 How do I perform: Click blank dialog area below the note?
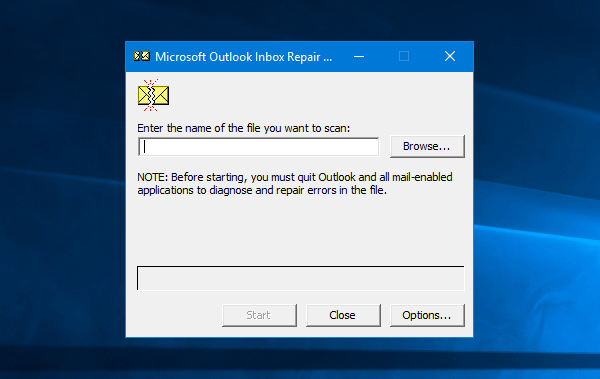[x=301, y=230]
